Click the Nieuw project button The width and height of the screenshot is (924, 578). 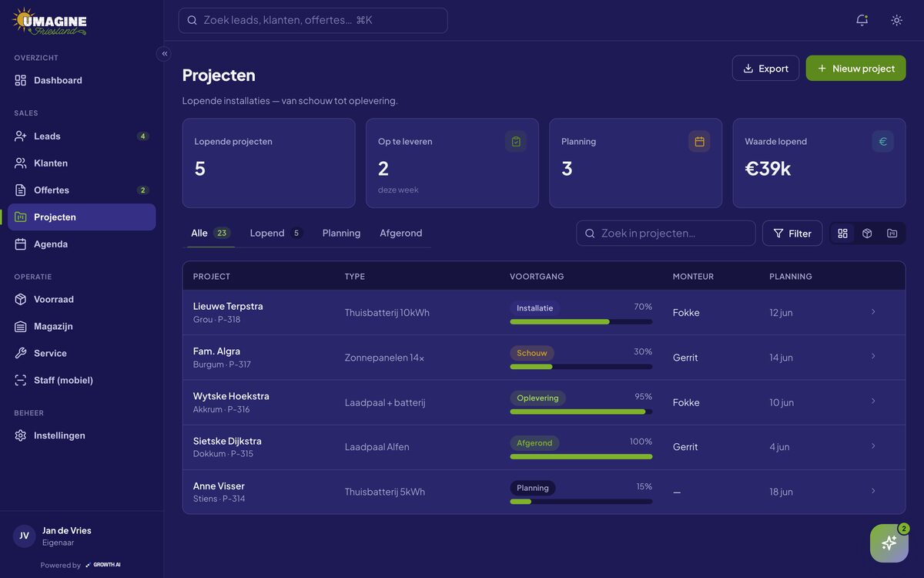coord(855,68)
